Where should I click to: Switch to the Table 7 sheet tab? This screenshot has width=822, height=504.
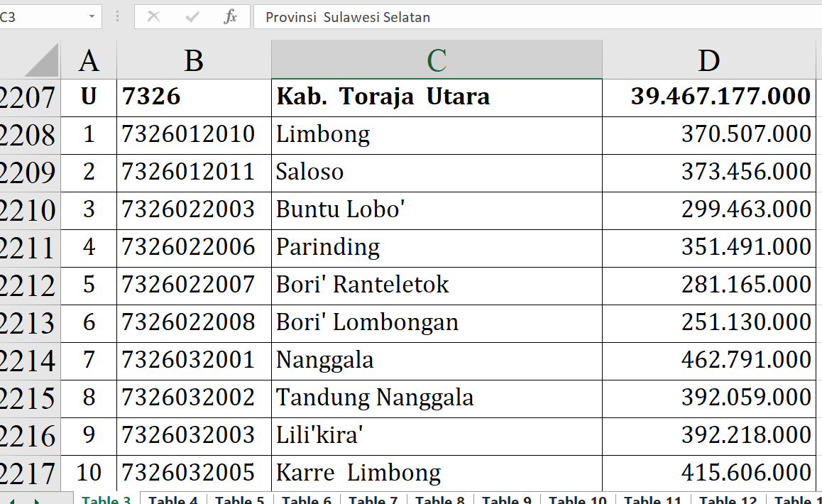(x=373, y=499)
